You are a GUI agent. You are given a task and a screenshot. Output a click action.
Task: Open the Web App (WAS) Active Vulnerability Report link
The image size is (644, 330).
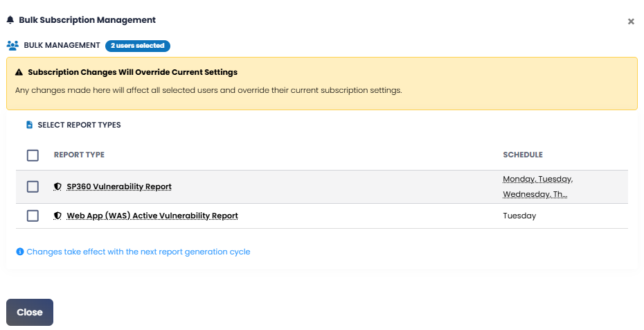pyautogui.click(x=152, y=216)
